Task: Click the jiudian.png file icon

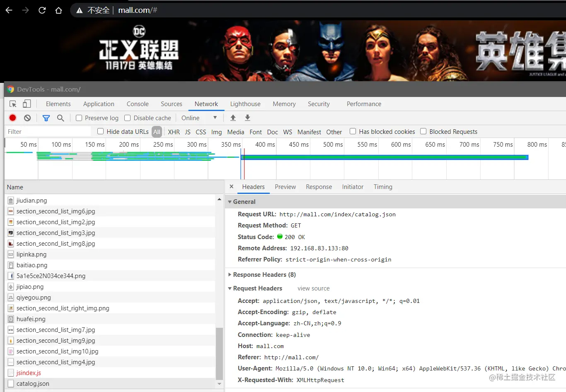Action: tap(11, 201)
